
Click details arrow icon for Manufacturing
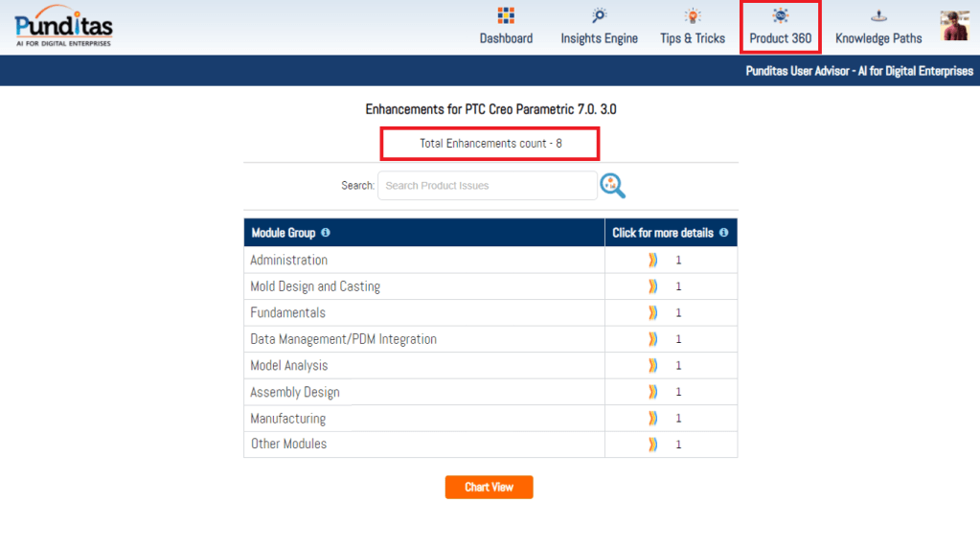[x=652, y=419]
